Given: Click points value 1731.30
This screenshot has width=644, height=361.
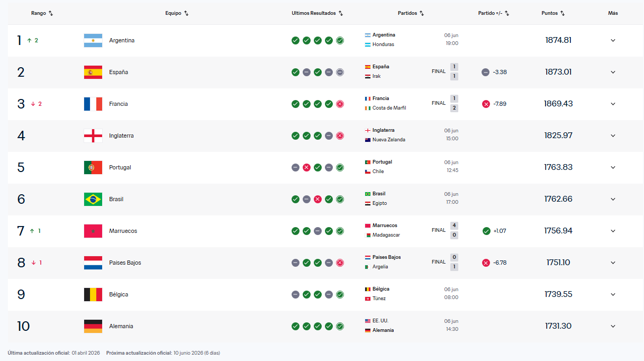Looking at the screenshot, I should [558, 326].
